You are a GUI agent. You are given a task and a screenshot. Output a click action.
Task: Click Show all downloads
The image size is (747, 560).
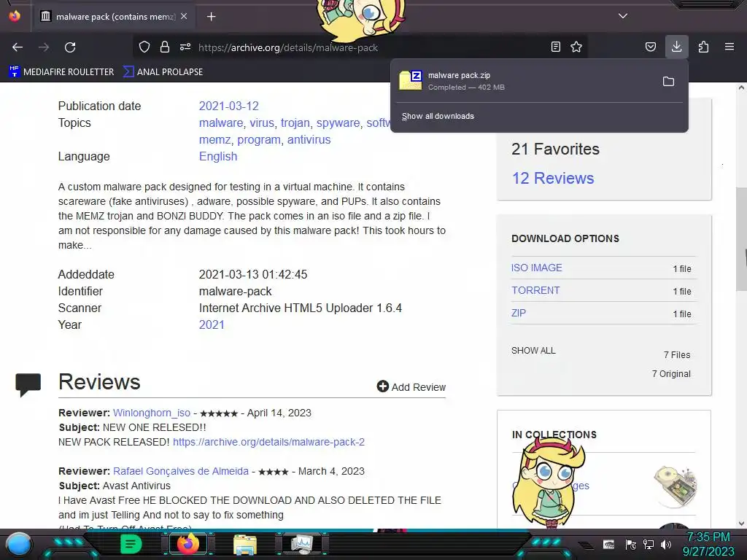point(438,116)
